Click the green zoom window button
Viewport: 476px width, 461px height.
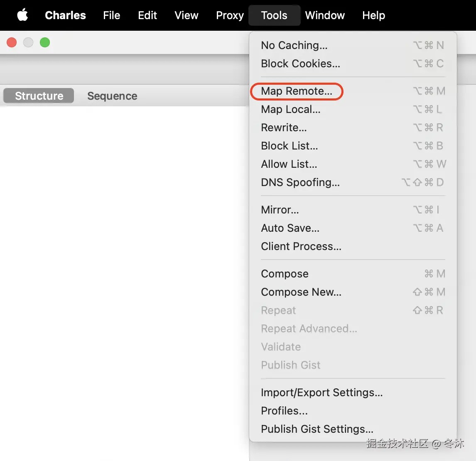[x=45, y=42]
